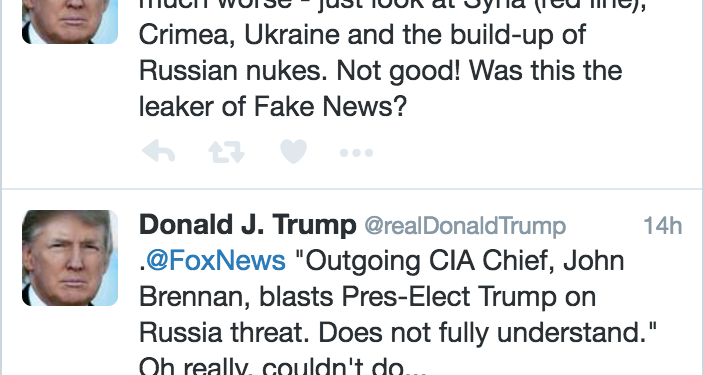The image size is (704, 375).
Task: Click the 'Russian nukes. Not good!' text line
Action: click(x=380, y=71)
